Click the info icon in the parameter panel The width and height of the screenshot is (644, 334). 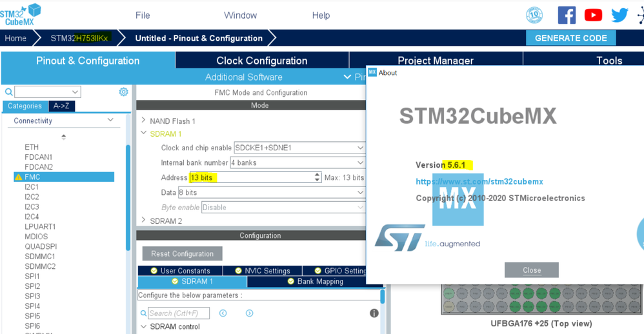(374, 313)
